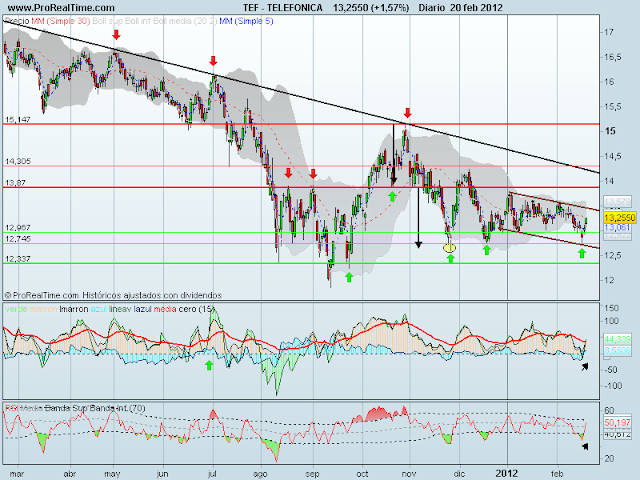640x480 pixels.
Task: Click the 12,337 support level label
Action: point(18,259)
